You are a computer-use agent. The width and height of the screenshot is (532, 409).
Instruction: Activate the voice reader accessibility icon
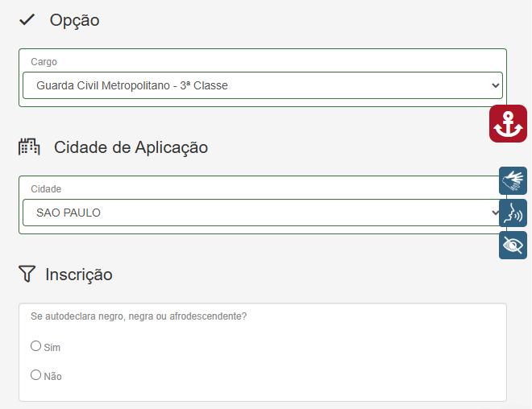(x=513, y=213)
